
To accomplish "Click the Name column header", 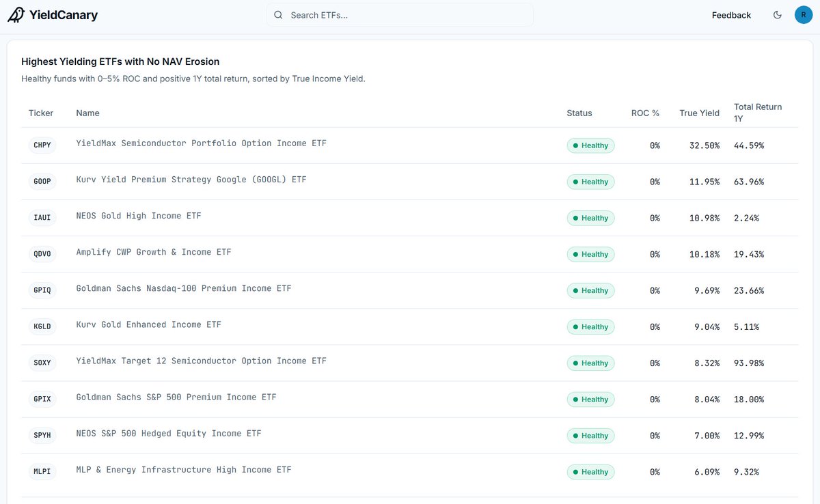I will click(87, 113).
